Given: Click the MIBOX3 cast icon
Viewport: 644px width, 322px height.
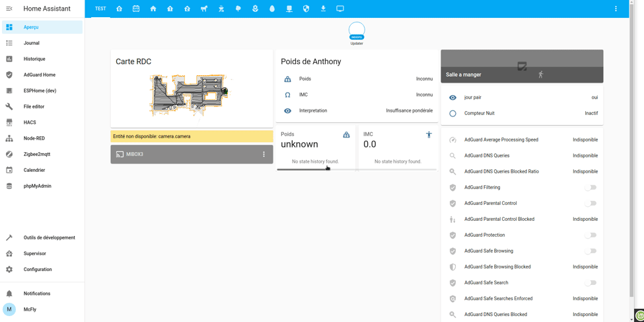Looking at the screenshot, I should 120,155.
